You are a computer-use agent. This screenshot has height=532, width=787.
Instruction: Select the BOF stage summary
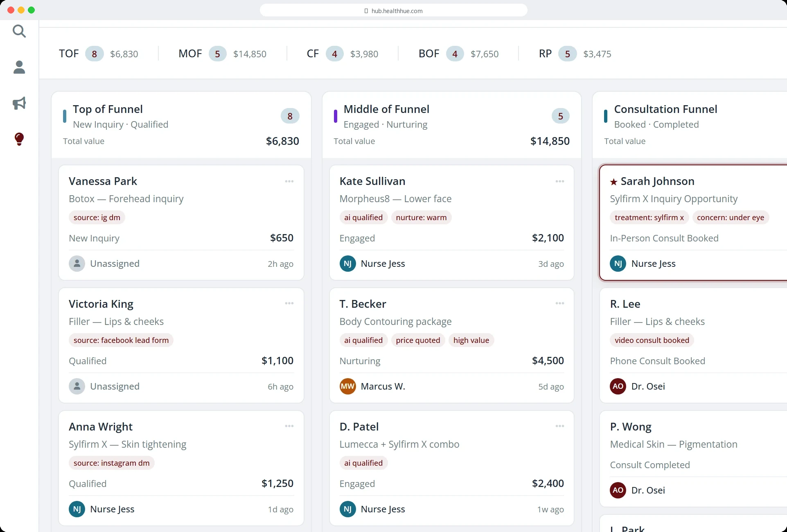[458, 54]
